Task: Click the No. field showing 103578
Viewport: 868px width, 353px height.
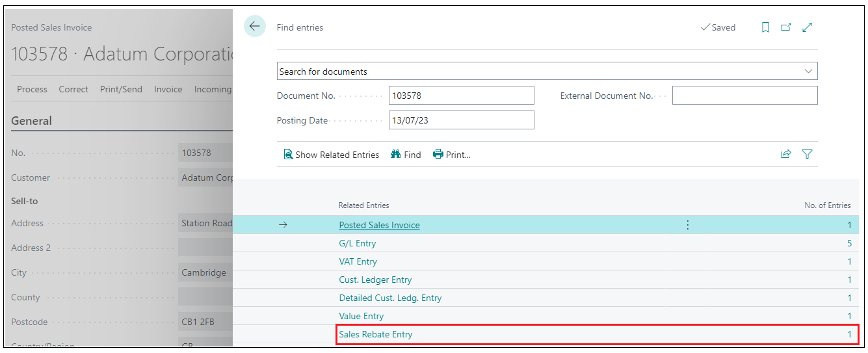Action: [x=205, y=153]
